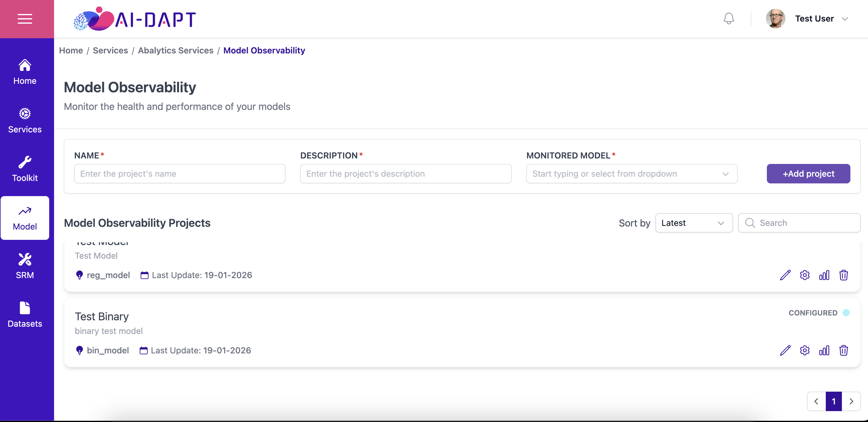Image resolution: width=868 pixels, height=422 pixels.
Task: Edit the reg_model project with pencil icon
Action: point(785,275)
